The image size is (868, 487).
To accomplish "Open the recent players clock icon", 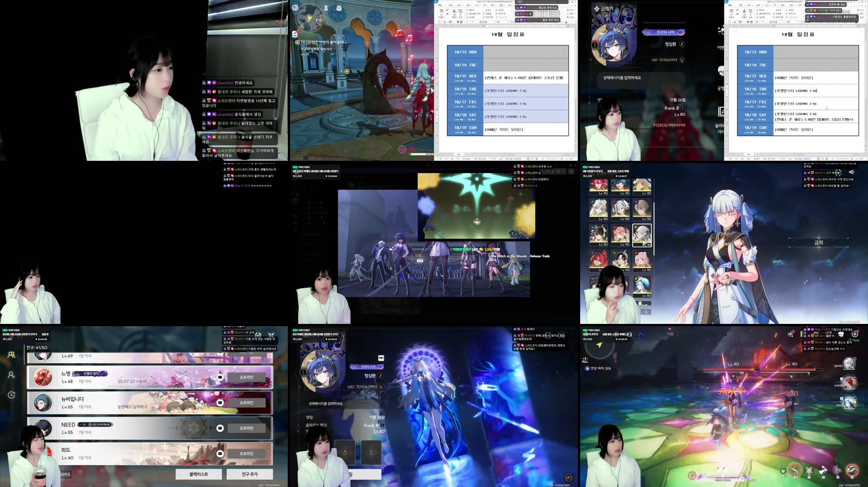I will click(11, 395).
